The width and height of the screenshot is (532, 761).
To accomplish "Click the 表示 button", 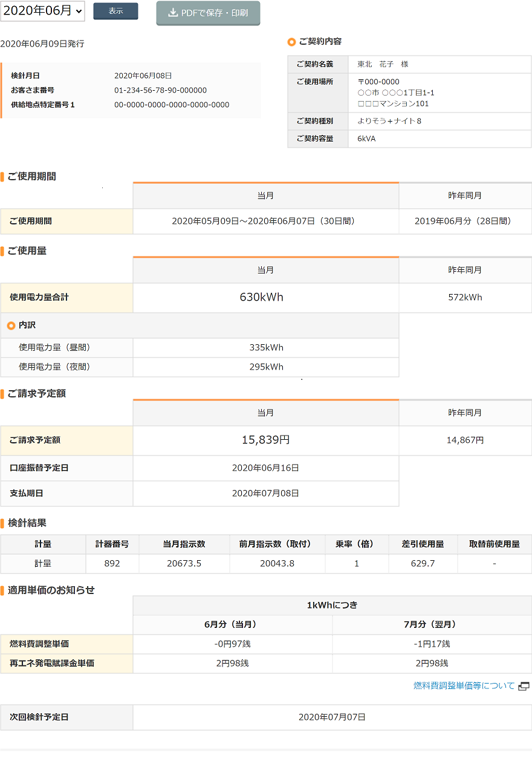I will point(115,11).
